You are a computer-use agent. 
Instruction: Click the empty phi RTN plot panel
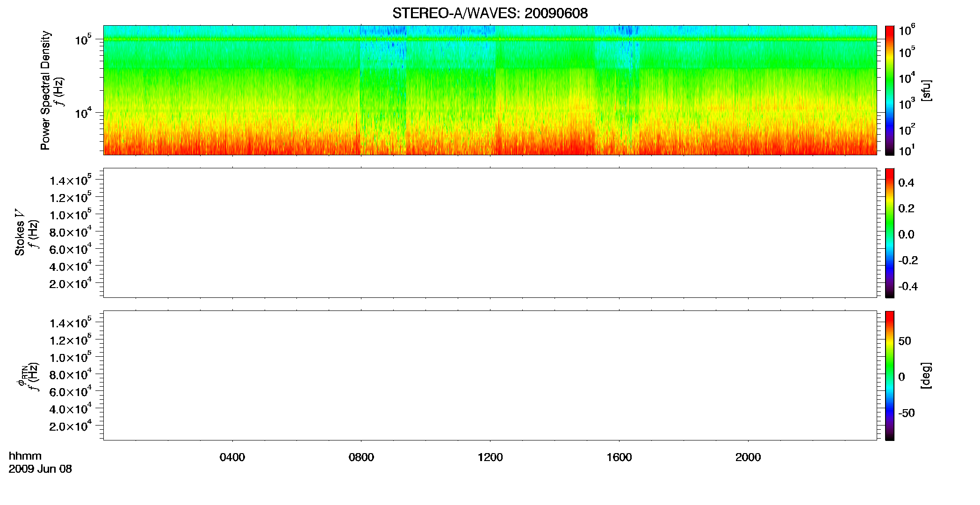[x=490, y=375]
